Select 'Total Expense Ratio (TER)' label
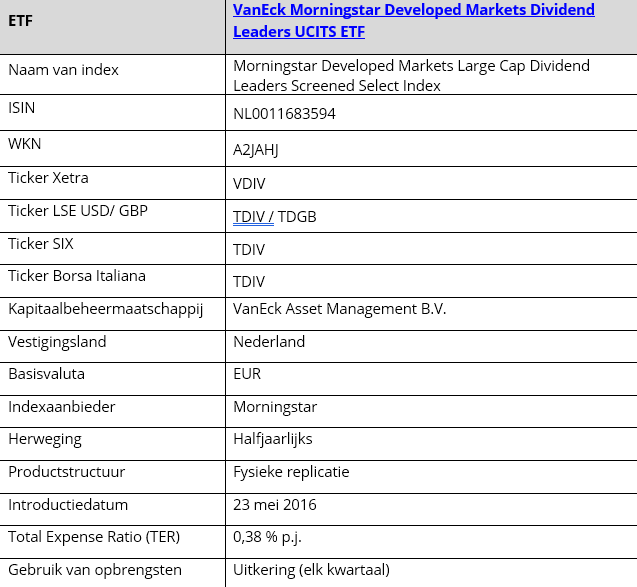The height and width of the screenshot is (587, 637). 94,537
